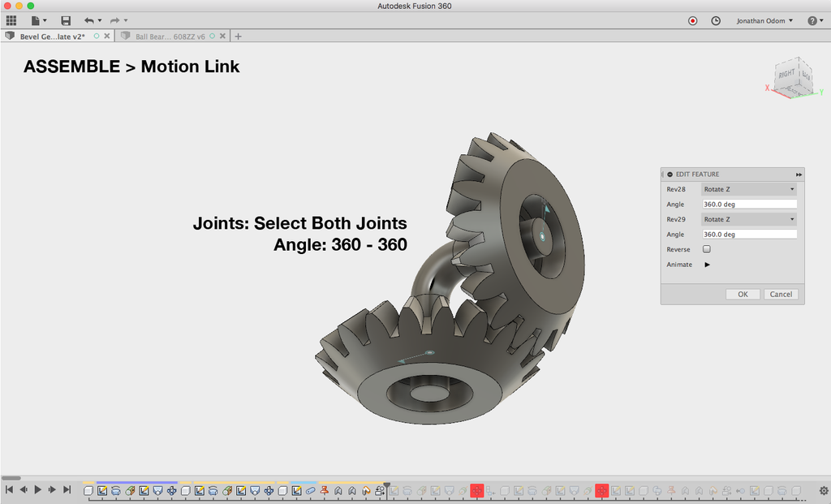Select the greyed arrow-circle feature near timeline end

pyautogui.click(x=740, y=491)
